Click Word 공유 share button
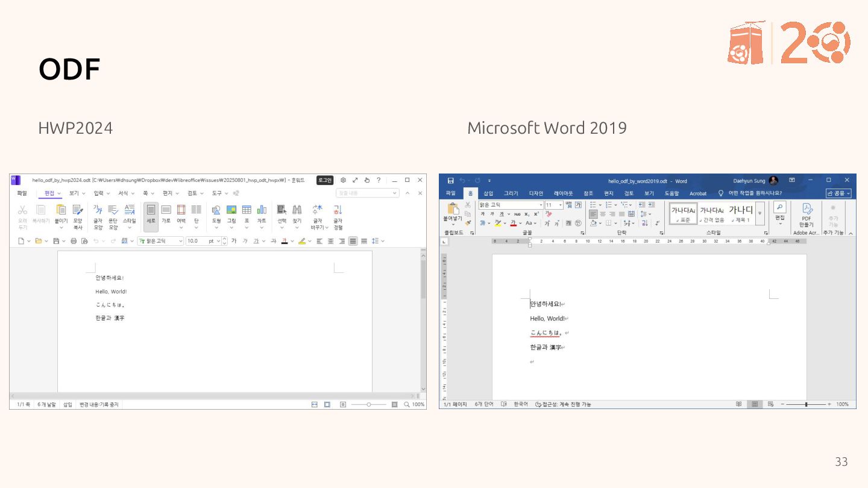868x488 pixels. (838, 193)
